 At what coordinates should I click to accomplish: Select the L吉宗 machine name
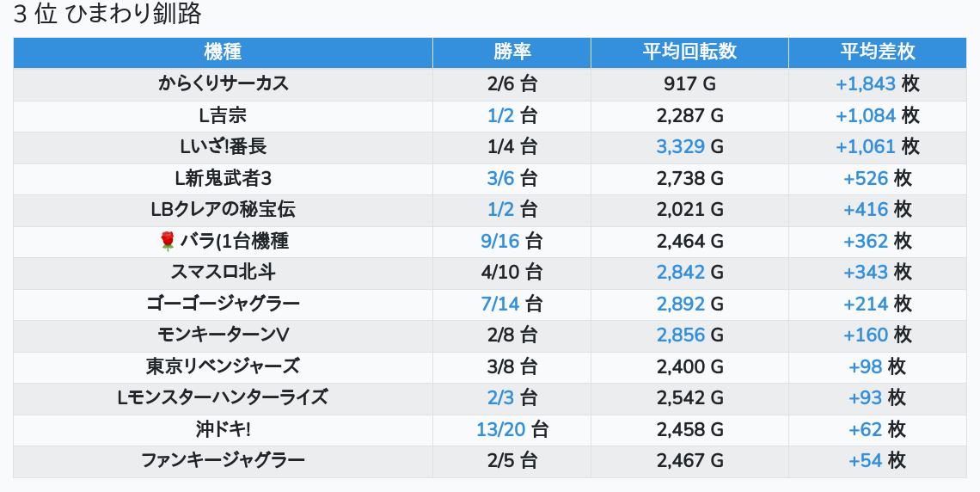[223, 115]
